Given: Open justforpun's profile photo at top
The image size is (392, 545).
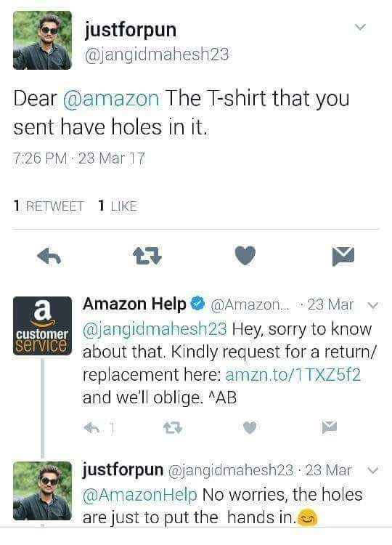Looking at the screenshot, I should point(42,40).
